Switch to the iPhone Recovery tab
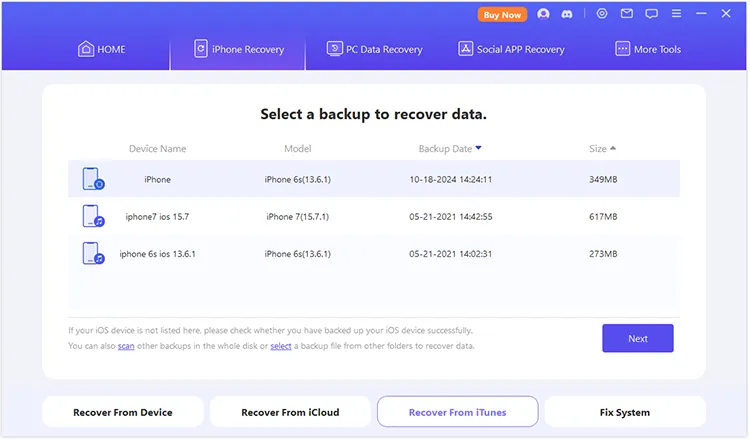This screenshot has width=750, height=440. point(238,49)
